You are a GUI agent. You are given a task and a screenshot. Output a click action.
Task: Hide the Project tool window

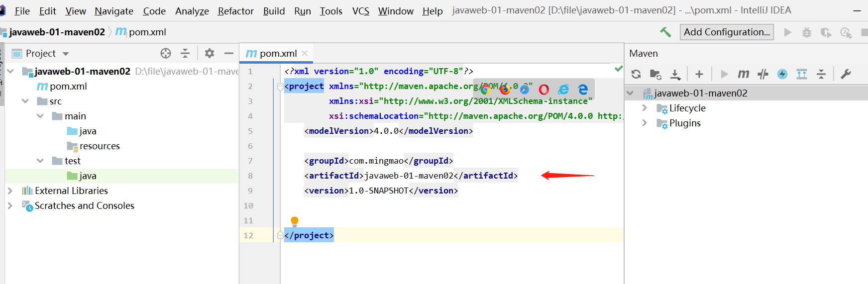click(229, 53)
